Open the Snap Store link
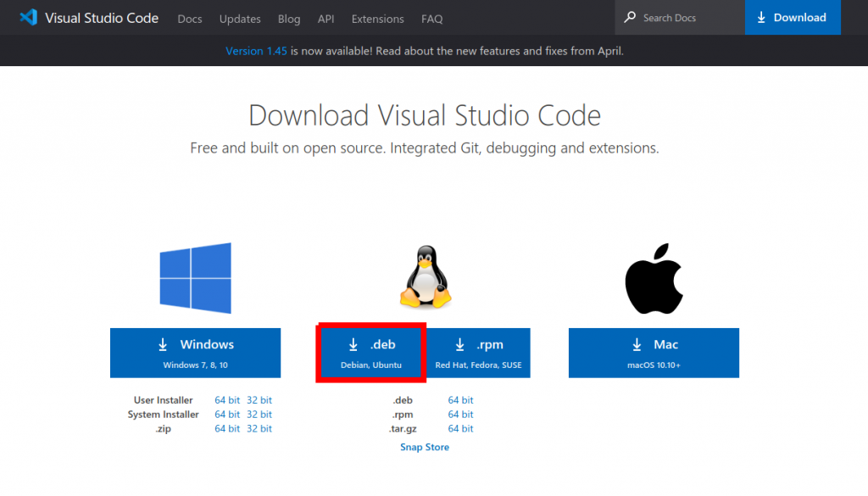 tap(425, 447)
